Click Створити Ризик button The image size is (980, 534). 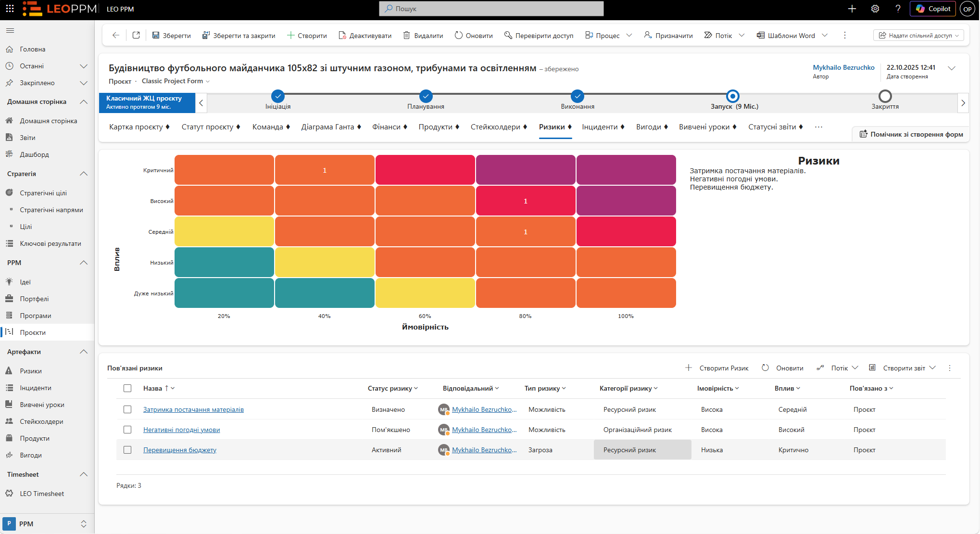[x=717, y=368]
